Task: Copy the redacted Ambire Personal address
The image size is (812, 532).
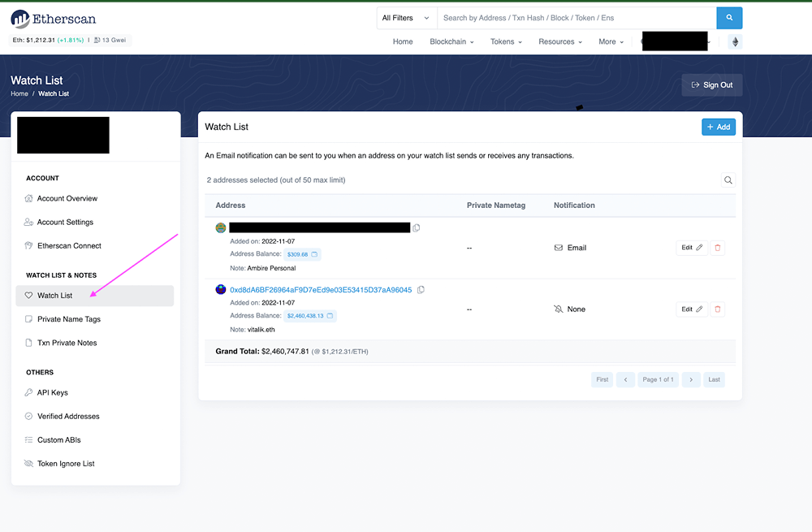Action: [x=417, y=228]
